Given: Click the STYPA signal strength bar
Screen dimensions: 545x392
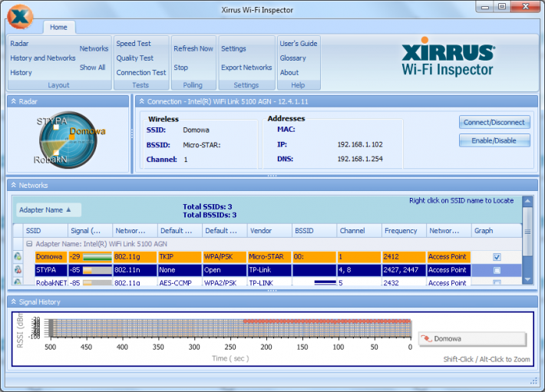Looking at the screenshot, I should 97,270.
